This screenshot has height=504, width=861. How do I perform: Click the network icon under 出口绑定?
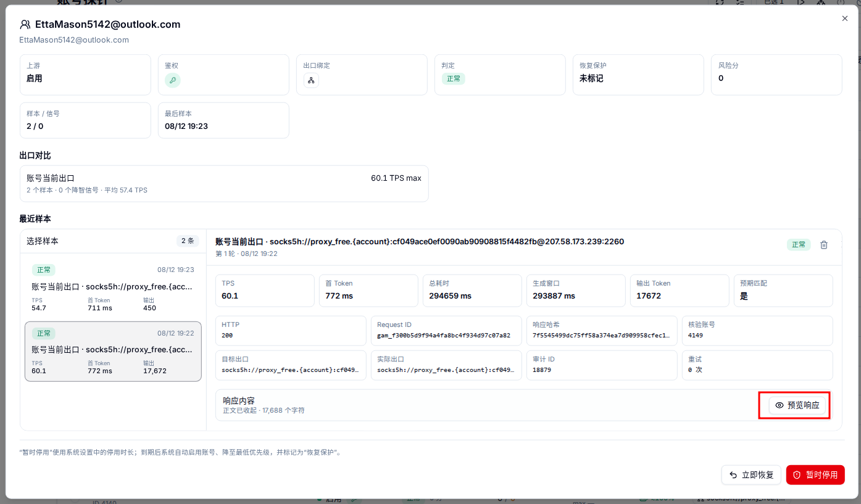[311, 80]
